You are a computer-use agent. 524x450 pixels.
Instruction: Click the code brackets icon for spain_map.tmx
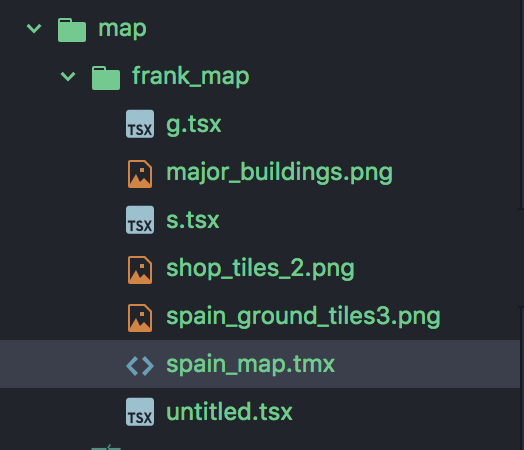pyautogui.click(x=140, y=365)
